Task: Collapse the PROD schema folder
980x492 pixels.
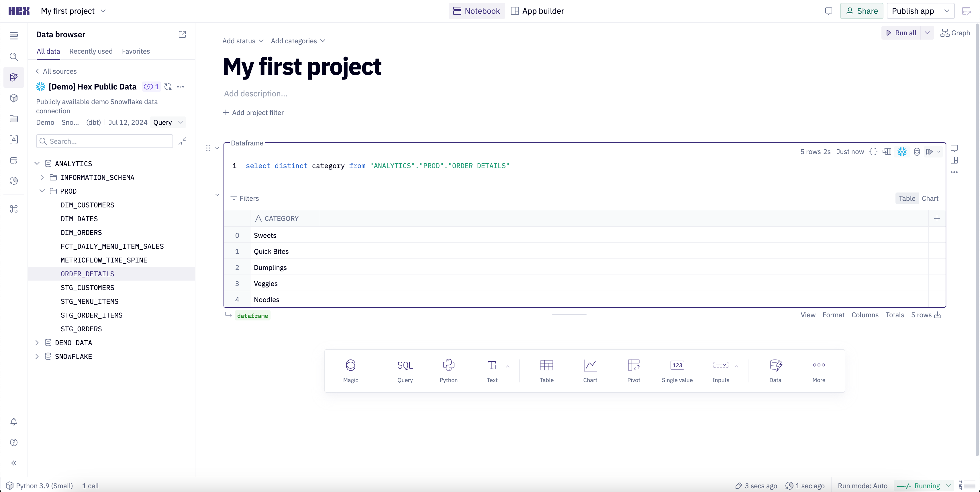Action: [42, 191]
